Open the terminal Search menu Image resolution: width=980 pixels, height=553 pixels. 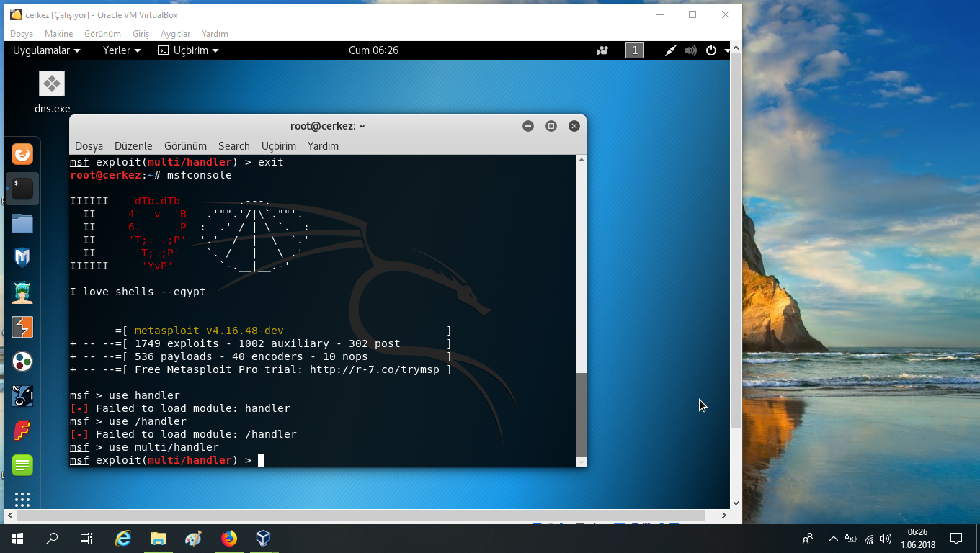[x=234, y=145]
